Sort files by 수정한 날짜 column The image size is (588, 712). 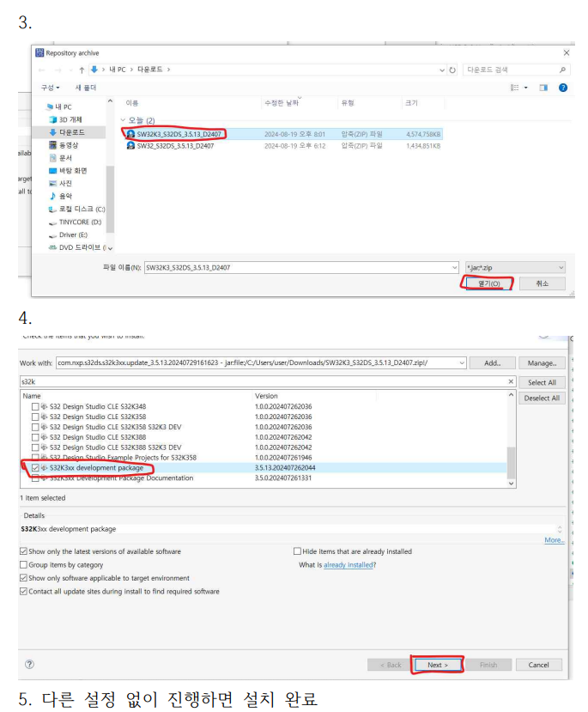282,103
